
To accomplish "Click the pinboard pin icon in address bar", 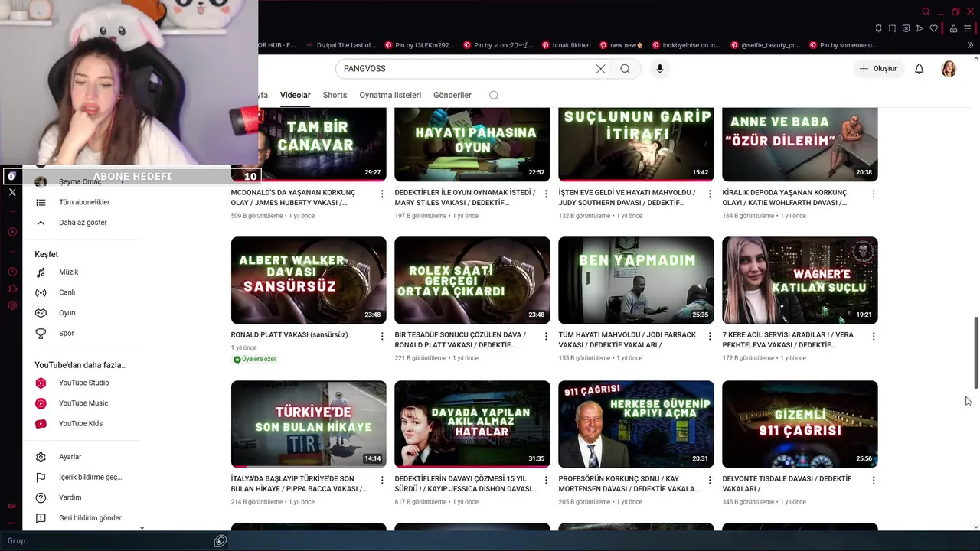I will click(x=879, y=28).
